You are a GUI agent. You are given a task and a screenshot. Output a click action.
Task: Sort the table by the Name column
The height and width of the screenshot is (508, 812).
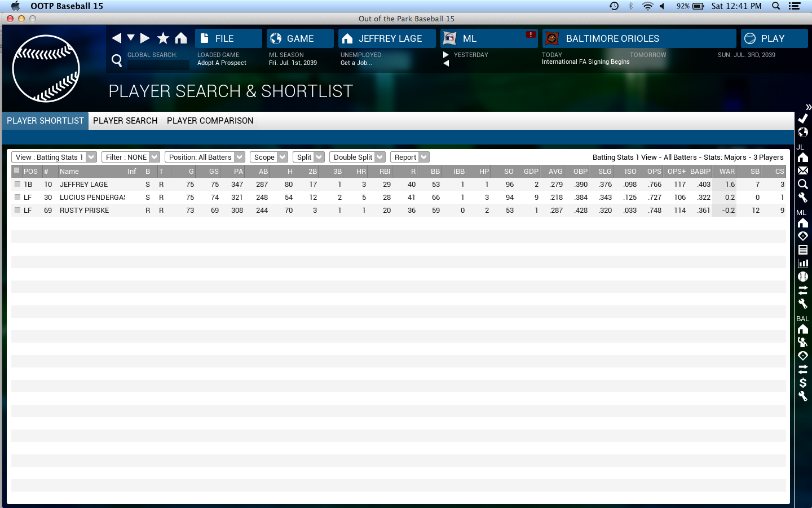(91, 171)
